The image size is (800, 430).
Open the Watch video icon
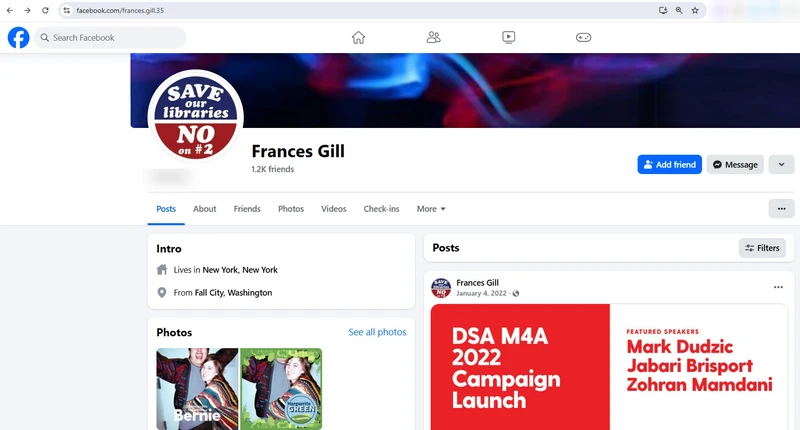click(508, 38)
